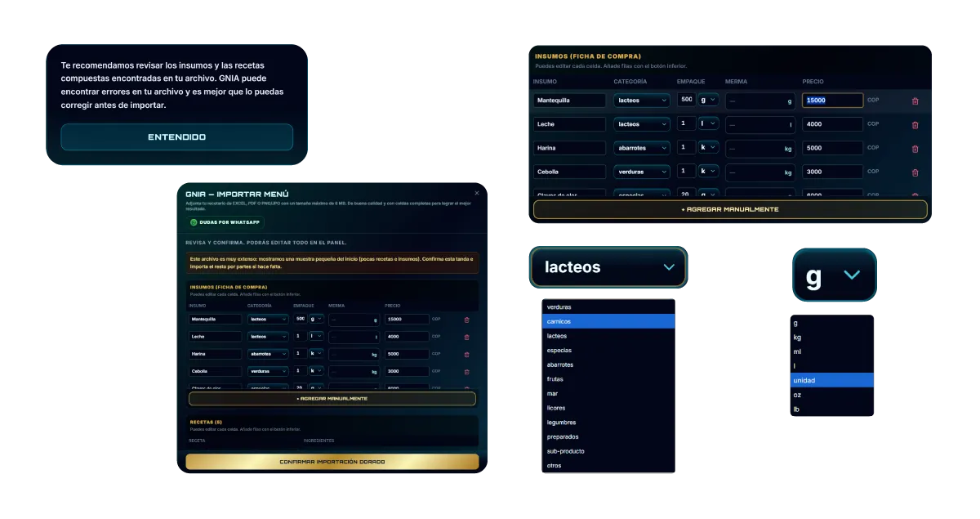Pick kg in the unit list

(x=831, y=337)
